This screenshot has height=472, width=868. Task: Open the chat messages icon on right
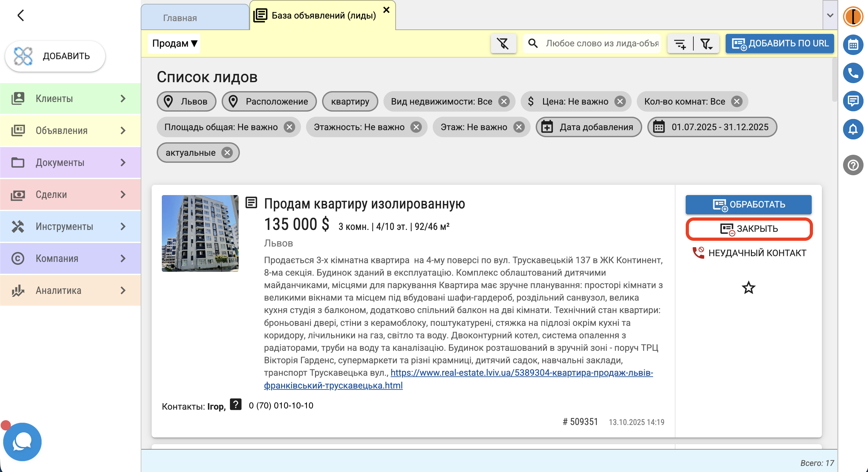tap(853, 101)
